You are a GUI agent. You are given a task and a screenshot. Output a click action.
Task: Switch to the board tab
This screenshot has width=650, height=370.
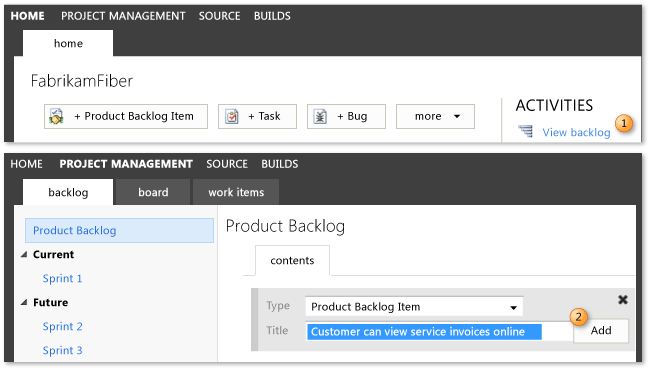click(x=153, y=192)
